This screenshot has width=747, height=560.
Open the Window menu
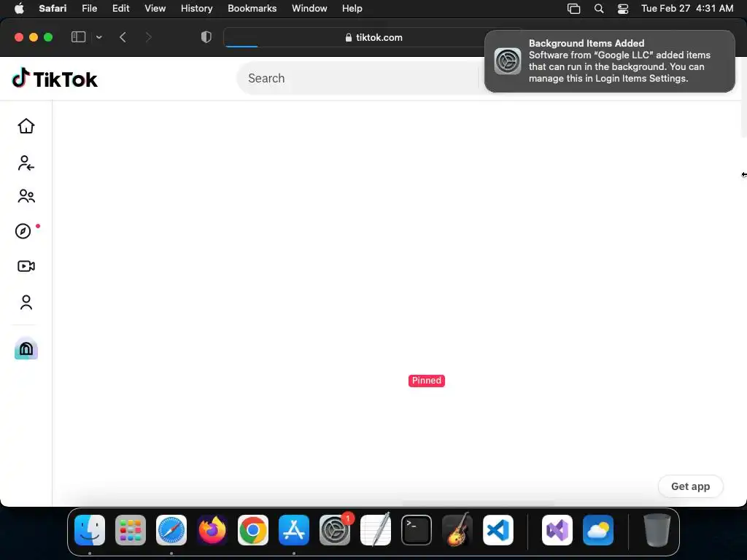click(309, 8)
